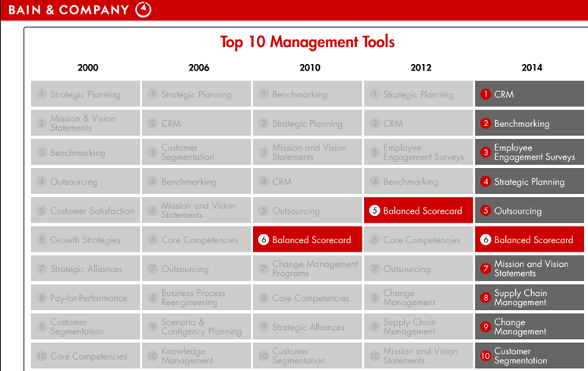Select Employee Engagement Surveys in 2012 column
The width and height of the screenshot is (588, 371).
pos(419,152)
